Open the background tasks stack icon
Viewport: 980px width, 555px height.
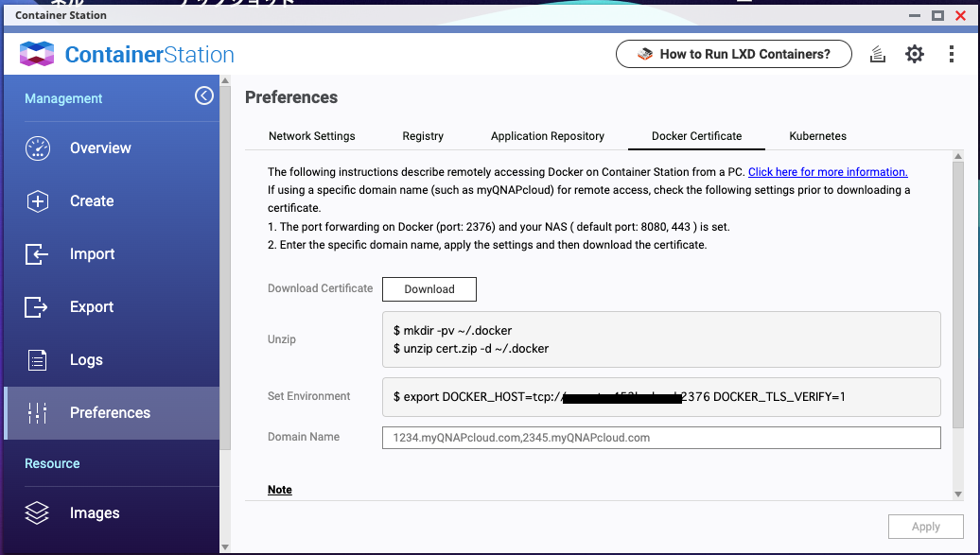878,55
